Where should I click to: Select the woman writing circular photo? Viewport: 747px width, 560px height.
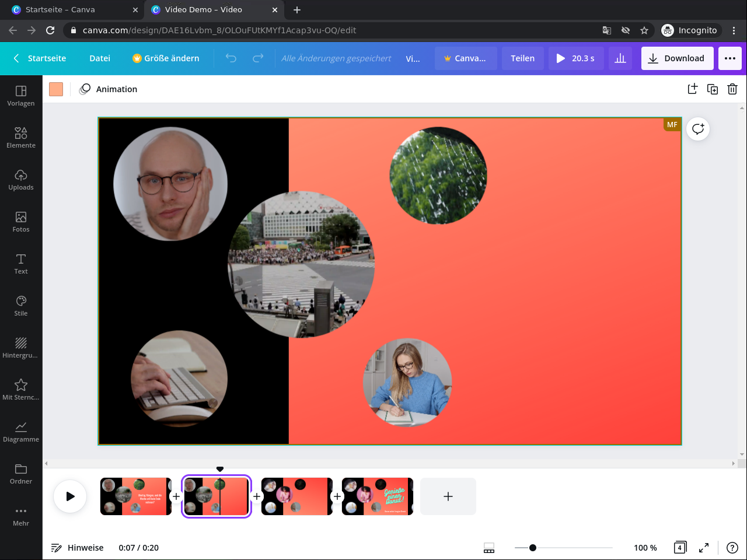click(x=407, y=382)
